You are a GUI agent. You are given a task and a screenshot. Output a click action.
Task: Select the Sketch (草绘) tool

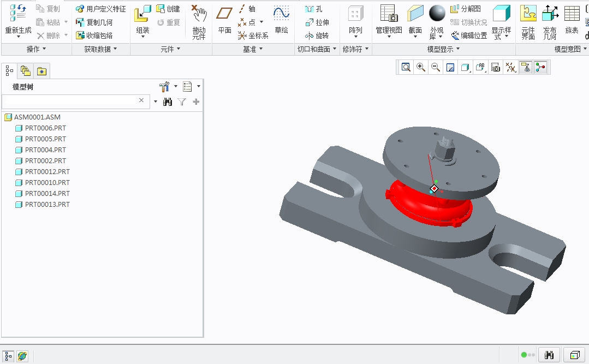click(281, 14)
